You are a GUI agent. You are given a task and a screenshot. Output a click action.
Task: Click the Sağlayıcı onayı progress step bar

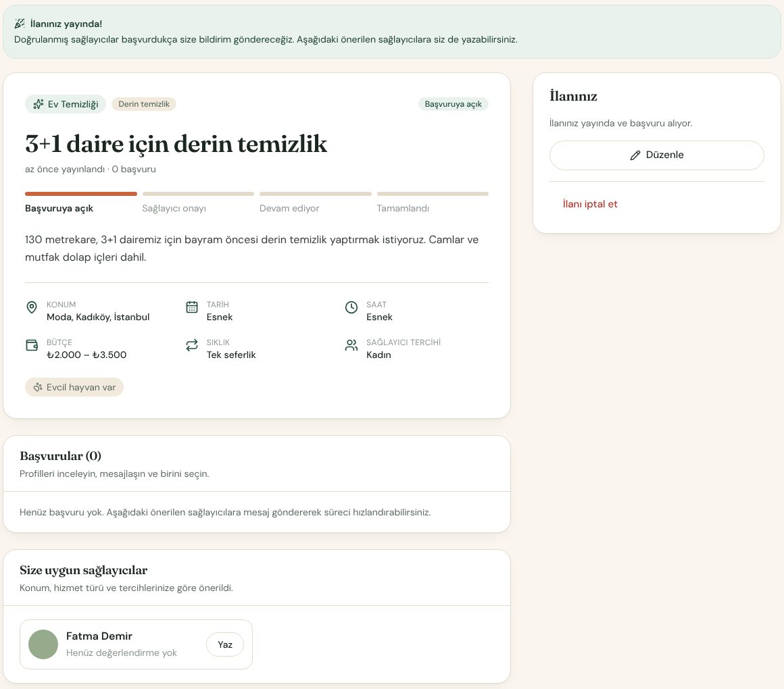tap(198, 194)
